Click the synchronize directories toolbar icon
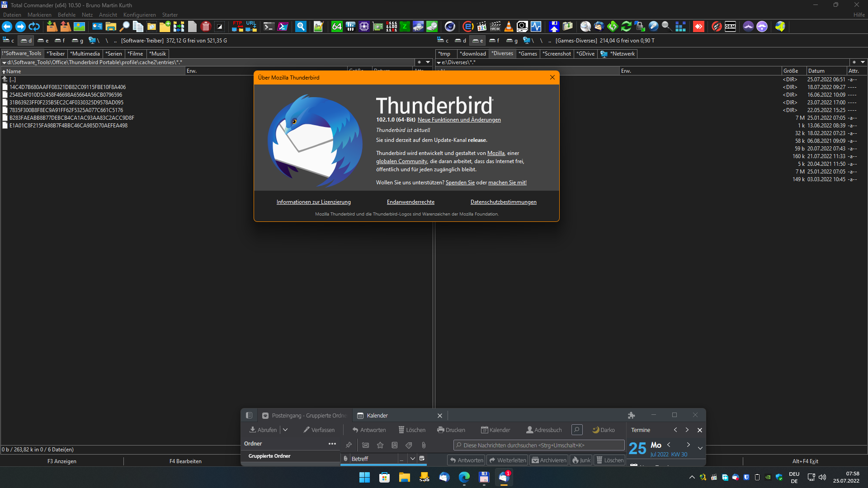Screen dimensions: 868x488 [179, 27]
